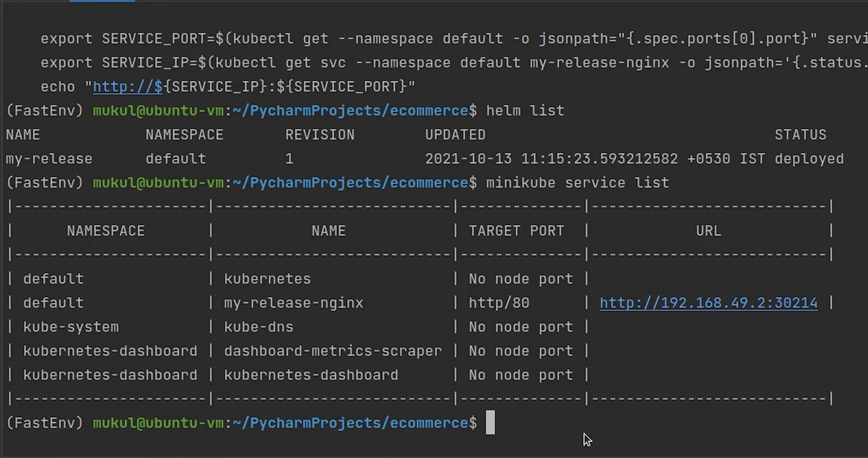
Task: Click the 'deployed' status text
Action: tap(809, 159)
